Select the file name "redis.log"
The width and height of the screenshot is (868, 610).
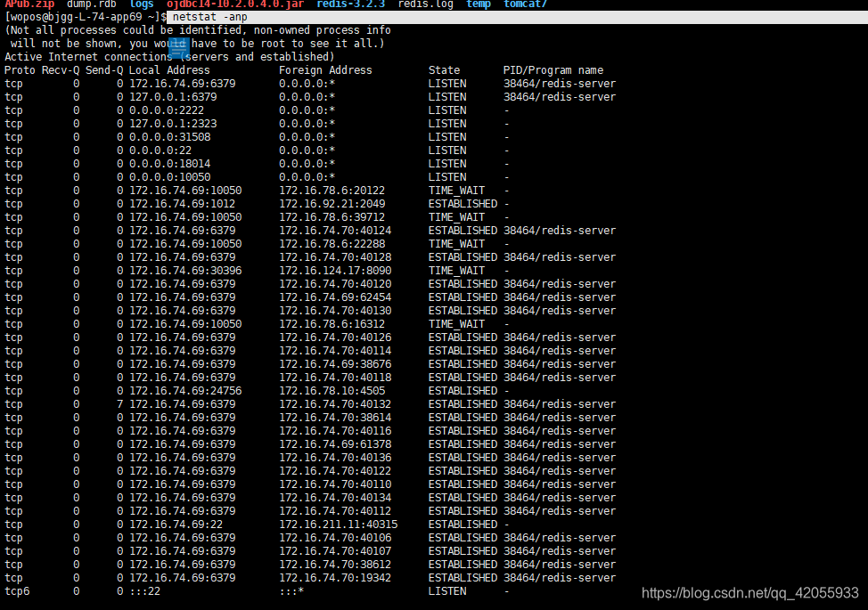coord(425,4)
